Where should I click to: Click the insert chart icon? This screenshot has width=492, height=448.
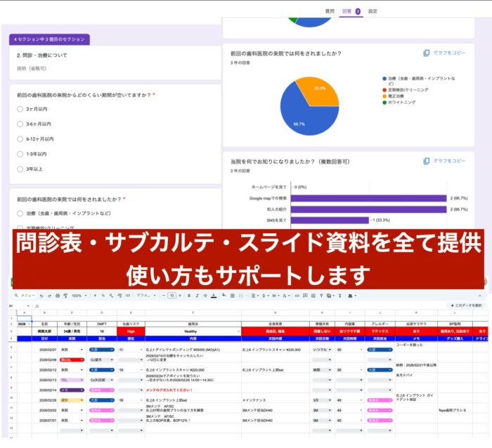click(x=313, y=296)
